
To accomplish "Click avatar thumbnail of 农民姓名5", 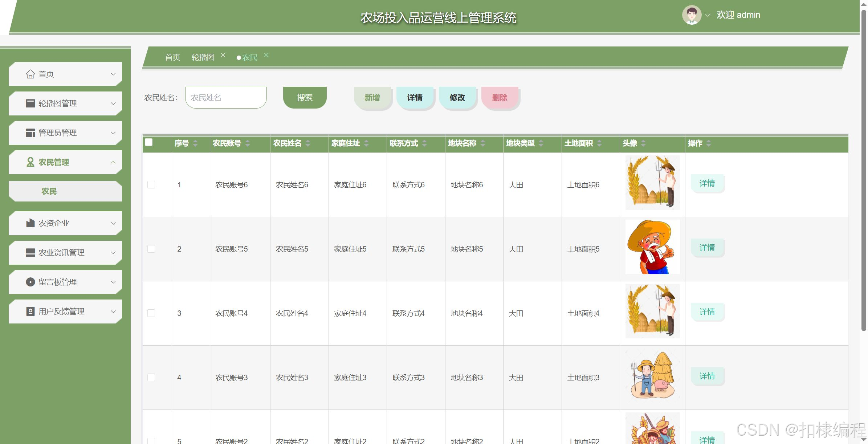I will tap(653, 247).
